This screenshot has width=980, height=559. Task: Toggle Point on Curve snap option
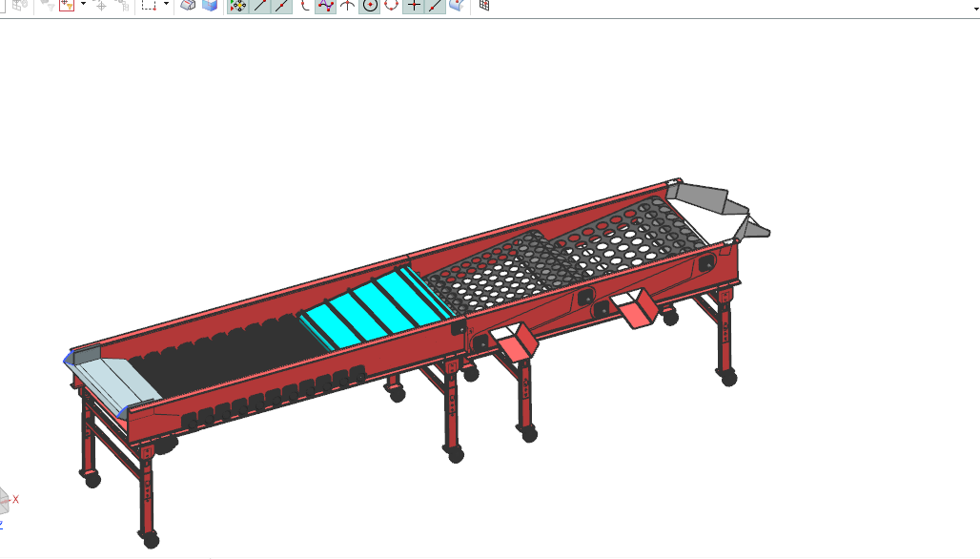[436, 6]
